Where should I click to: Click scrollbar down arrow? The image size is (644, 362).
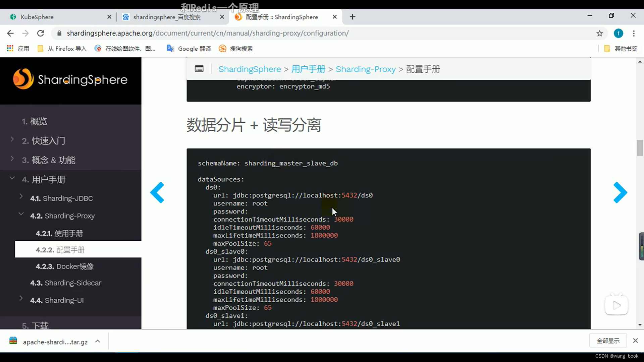(x=640, y=325)
